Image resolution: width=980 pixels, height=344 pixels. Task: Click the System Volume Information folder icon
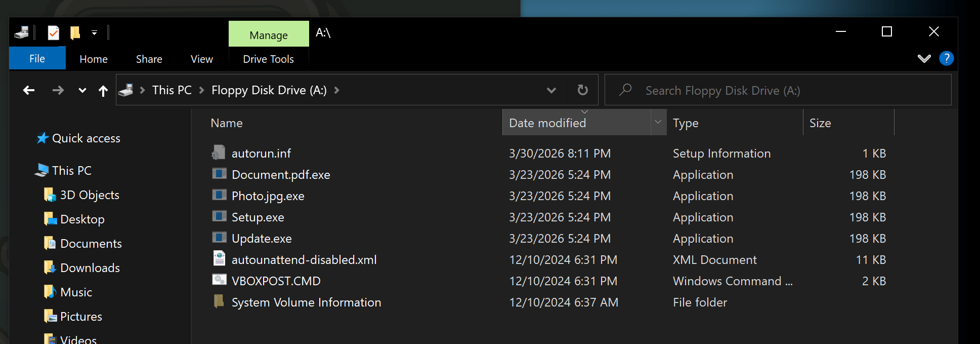click(219, 301)
